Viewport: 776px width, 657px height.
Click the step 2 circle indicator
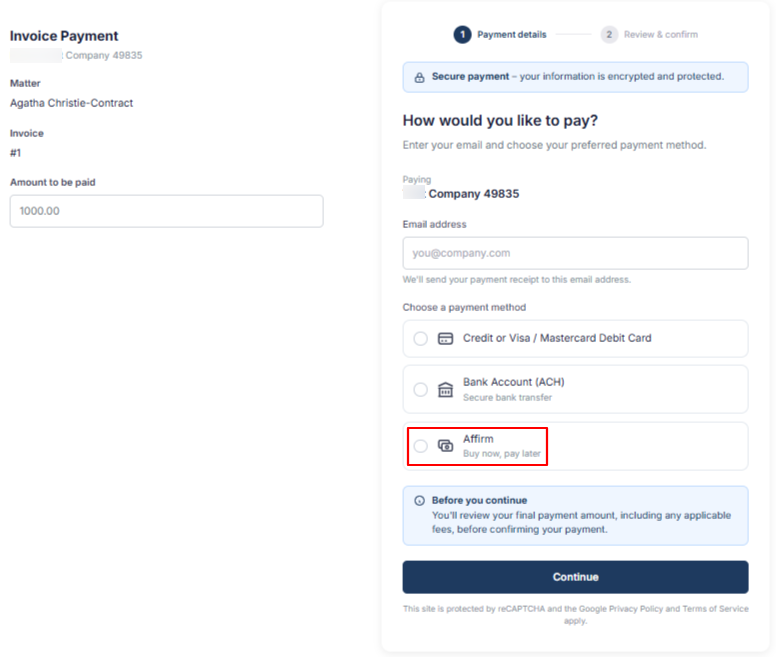coord(609,35)
